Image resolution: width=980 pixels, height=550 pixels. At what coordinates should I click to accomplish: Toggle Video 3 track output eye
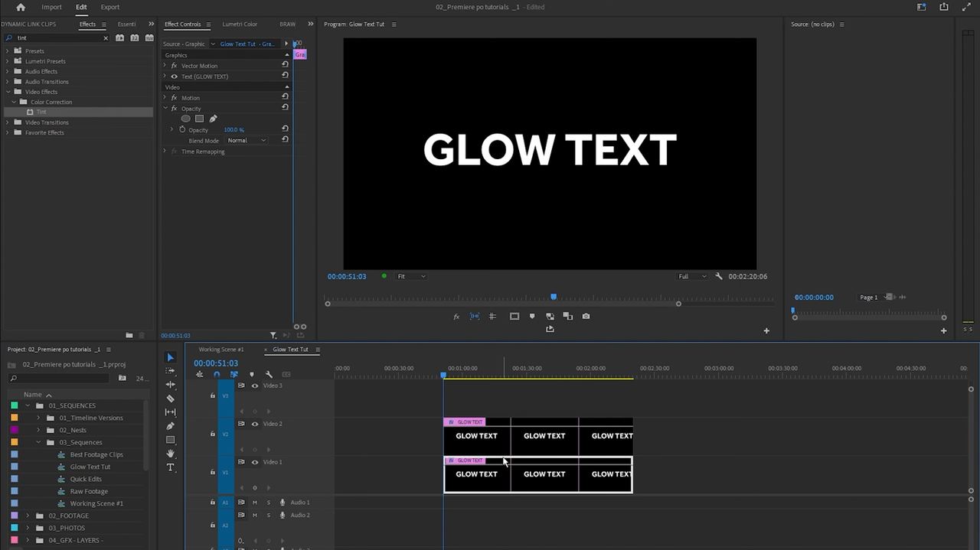pyautogui.click(x=255, y=386)
